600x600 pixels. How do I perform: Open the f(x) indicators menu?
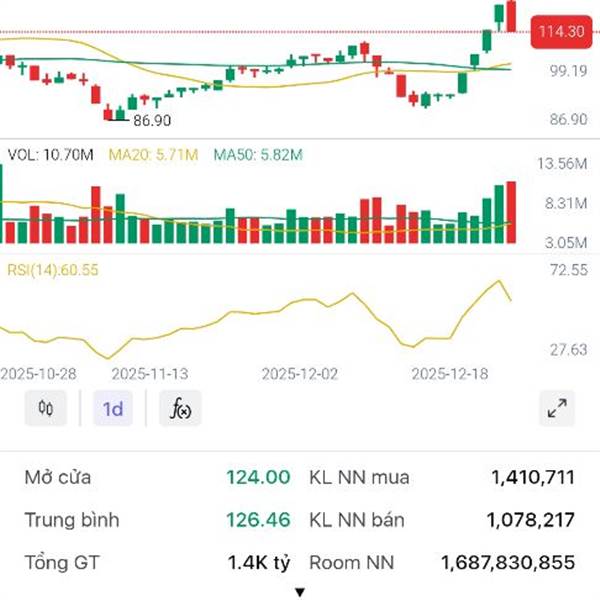180,408
